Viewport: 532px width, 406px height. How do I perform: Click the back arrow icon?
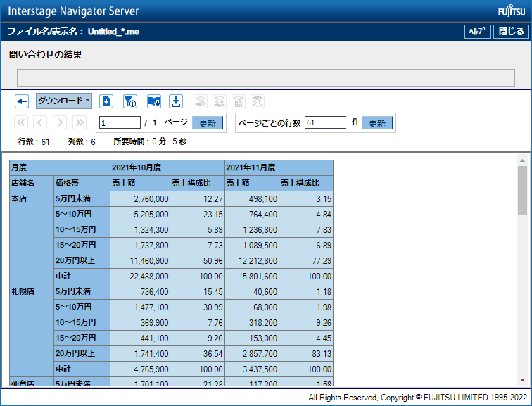click(22, 101)
